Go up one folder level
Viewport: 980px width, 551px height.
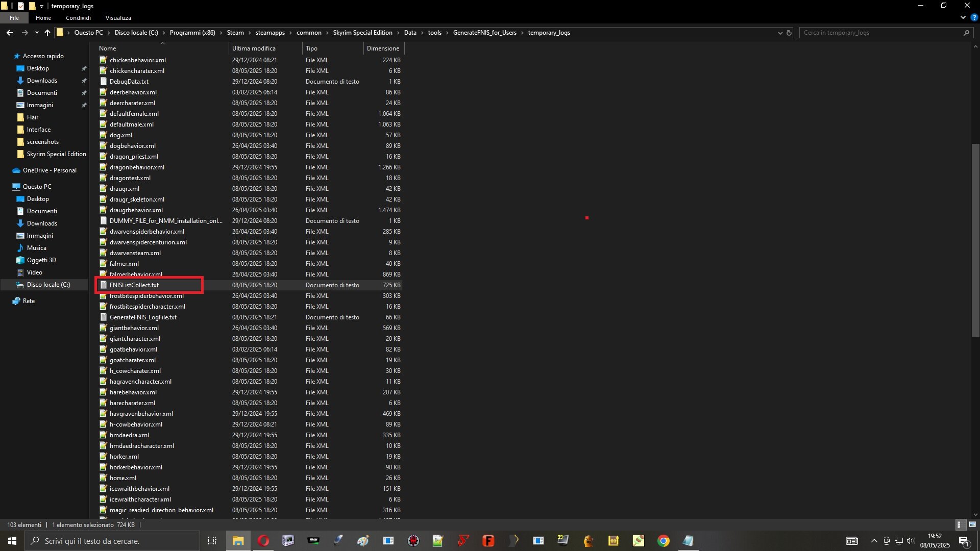(47, 33)
